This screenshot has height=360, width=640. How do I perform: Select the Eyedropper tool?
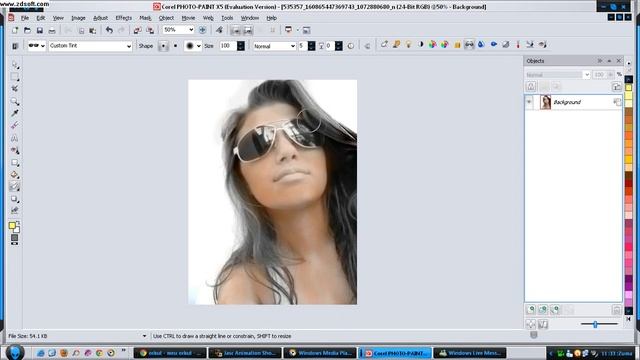point(15,113)
